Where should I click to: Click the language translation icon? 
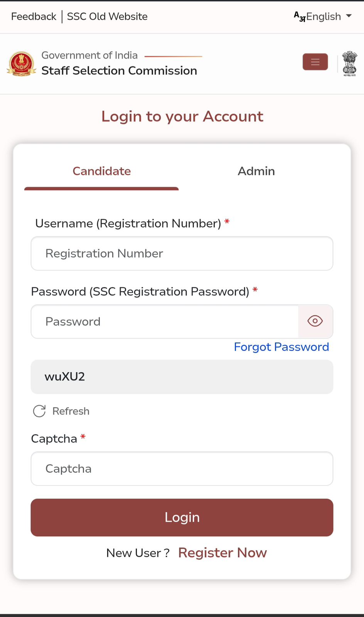click(x=299, y=17)
